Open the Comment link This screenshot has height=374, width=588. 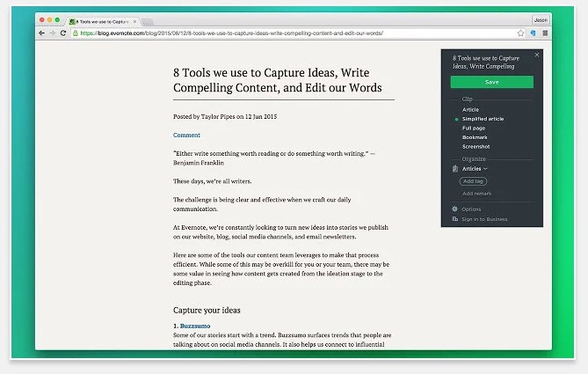tap(186, 136)
